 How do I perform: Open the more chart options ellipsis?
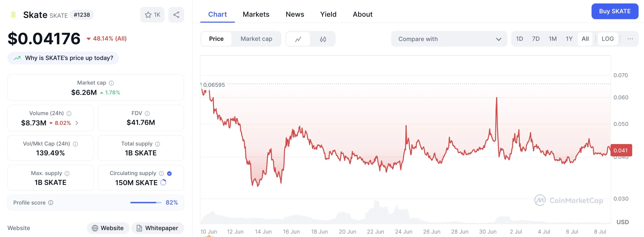pos(630,39)
